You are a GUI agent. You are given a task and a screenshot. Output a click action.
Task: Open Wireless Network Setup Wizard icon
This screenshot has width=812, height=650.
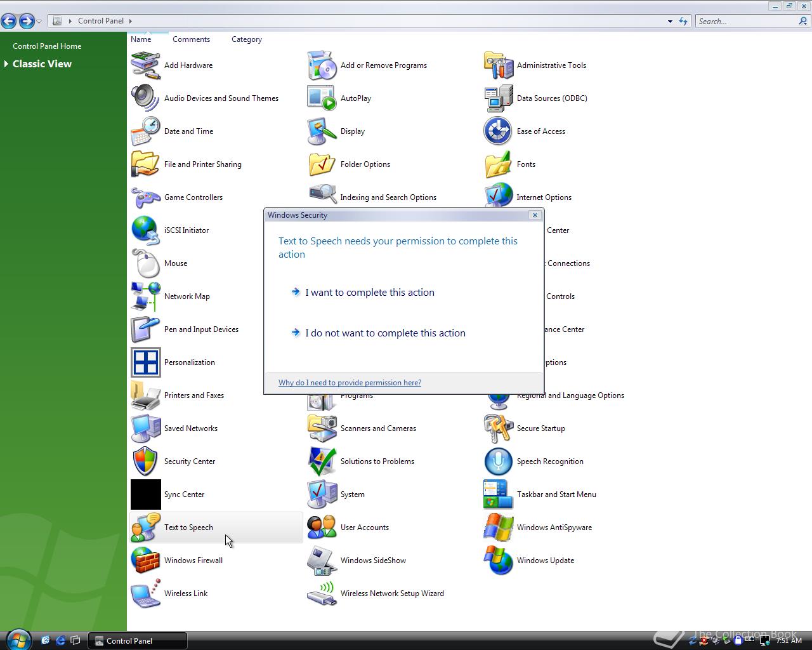(x=322, y=594)
